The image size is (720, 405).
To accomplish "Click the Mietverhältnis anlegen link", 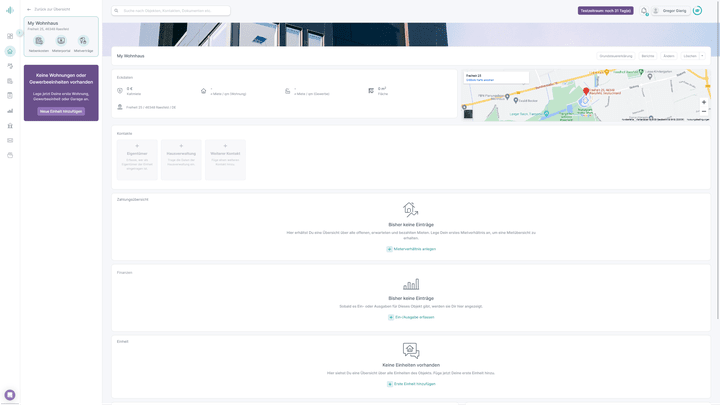I will [x=411, y=249].
